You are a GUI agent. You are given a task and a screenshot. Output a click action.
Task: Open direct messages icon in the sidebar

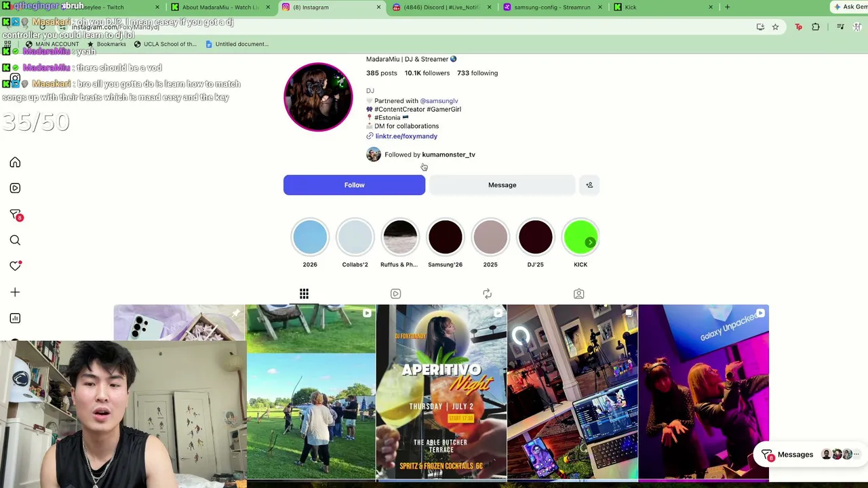click(15, 215)
